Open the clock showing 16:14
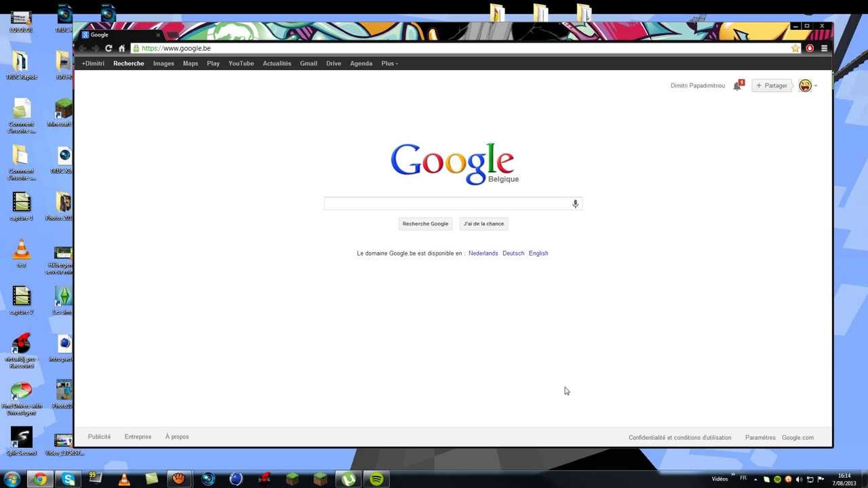Screen dimensions: 868x488 click(x=844, y=479)
